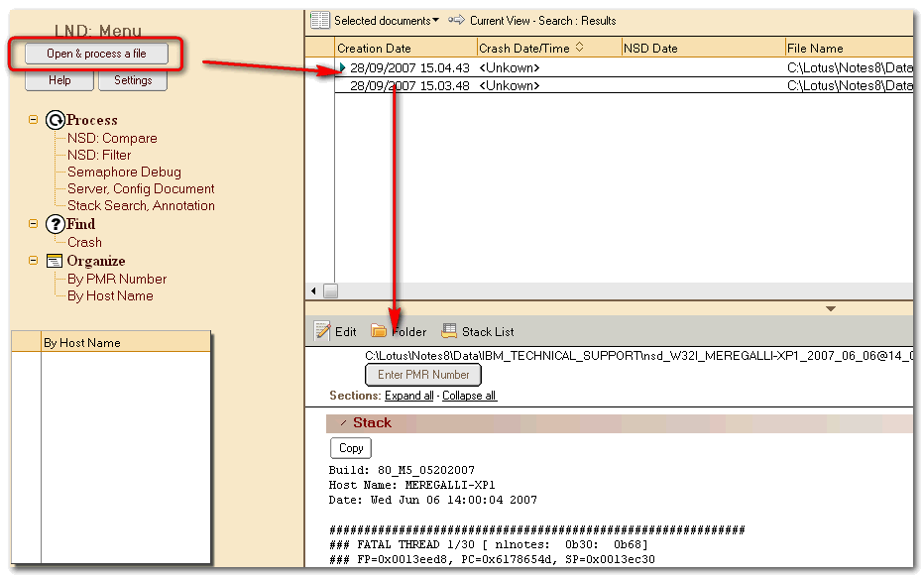Collapse the Stack section twistie
924x578 pixels.
344,423
